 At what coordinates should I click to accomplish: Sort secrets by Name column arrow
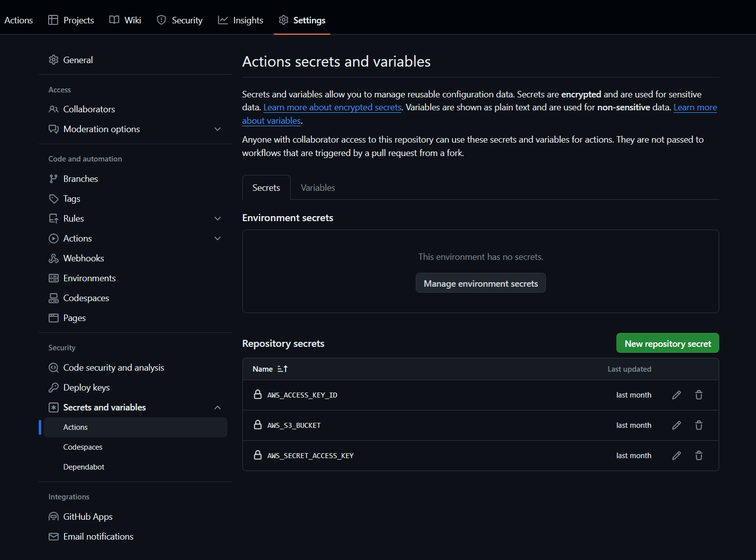pyautogui.click(x=283, y=369)
